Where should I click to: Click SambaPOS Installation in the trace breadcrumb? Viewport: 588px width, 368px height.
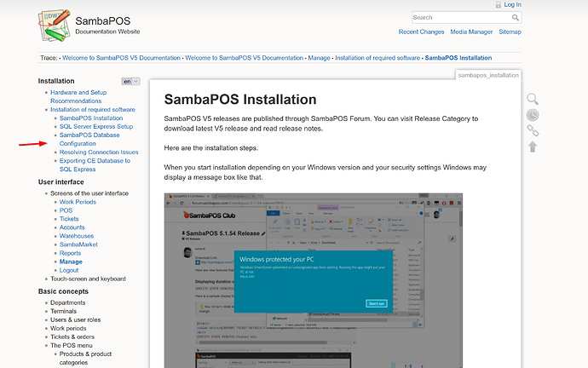tap(458, 58)
